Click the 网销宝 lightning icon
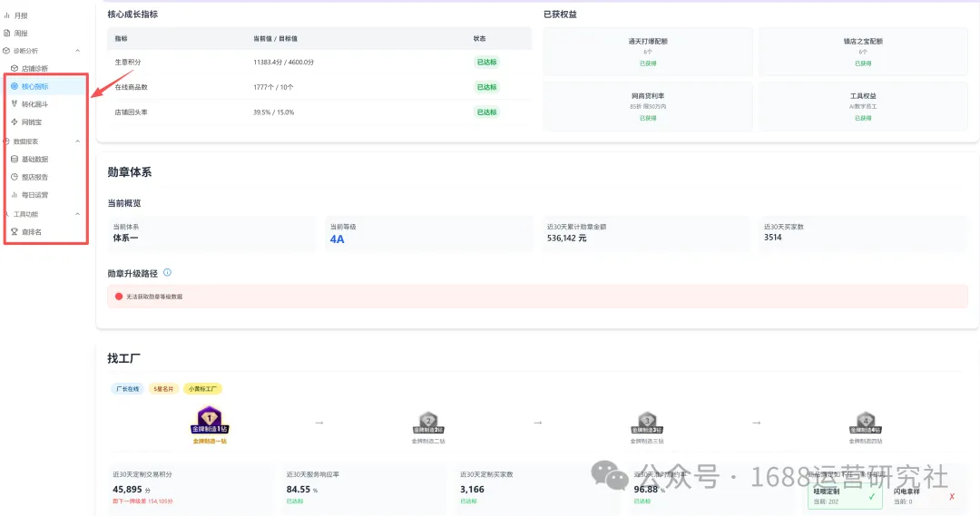 (15, 122)
